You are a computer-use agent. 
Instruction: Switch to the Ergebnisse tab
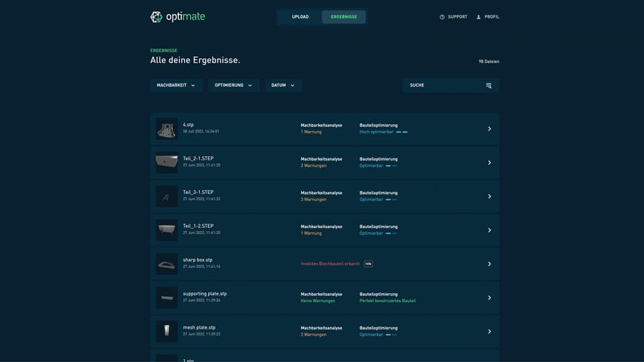point(343,17)
